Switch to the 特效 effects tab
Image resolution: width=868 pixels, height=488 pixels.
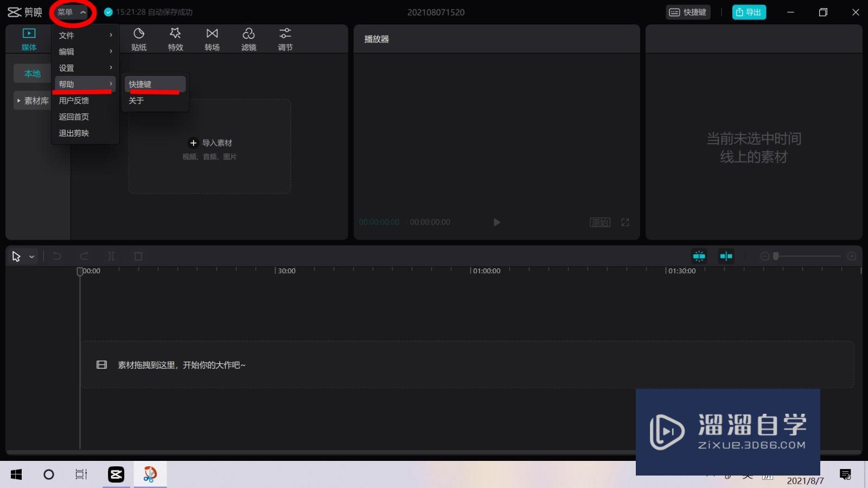tap(175, 40)
